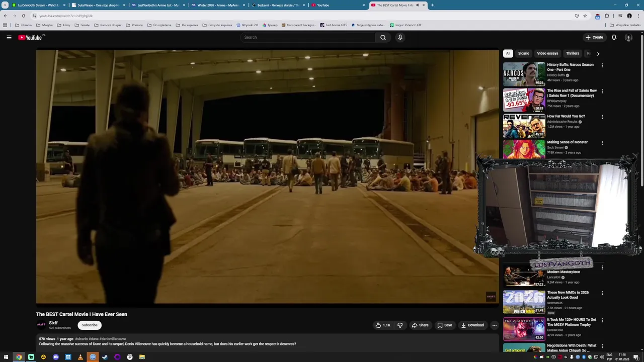Select the Sicario filter chip

[x=524, y=53]
